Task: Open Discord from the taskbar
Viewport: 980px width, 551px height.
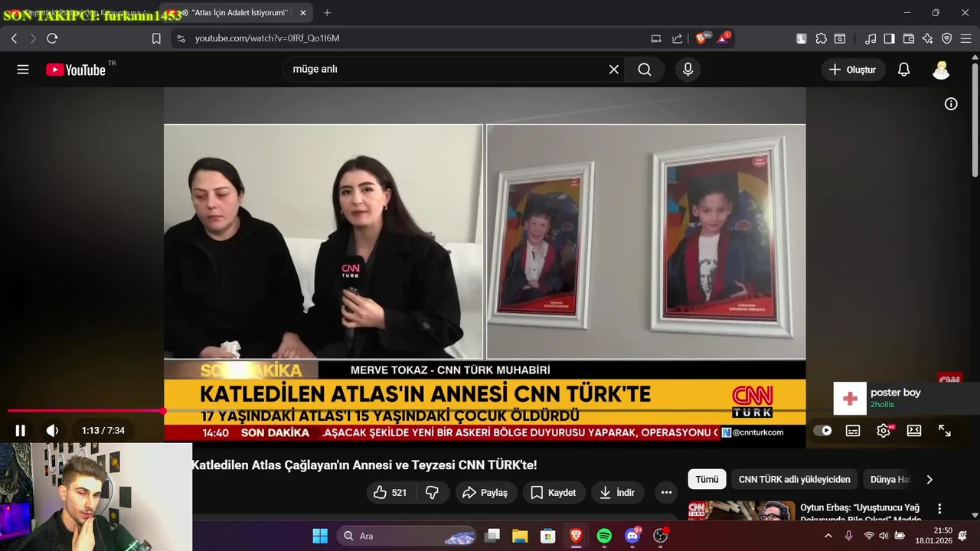Action: tap(632, 536)
